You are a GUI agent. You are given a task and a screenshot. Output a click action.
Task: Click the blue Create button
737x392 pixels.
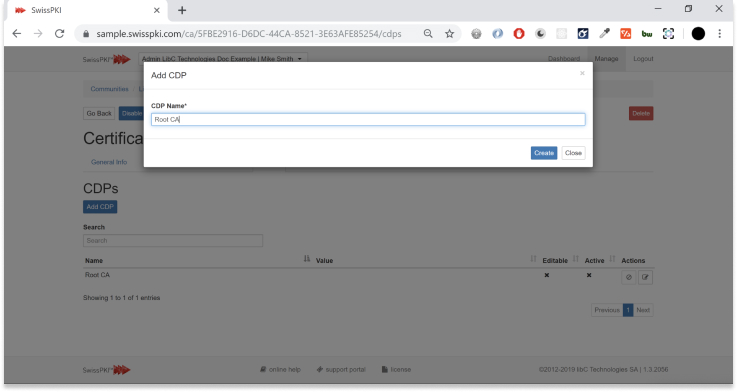[544, 153]
